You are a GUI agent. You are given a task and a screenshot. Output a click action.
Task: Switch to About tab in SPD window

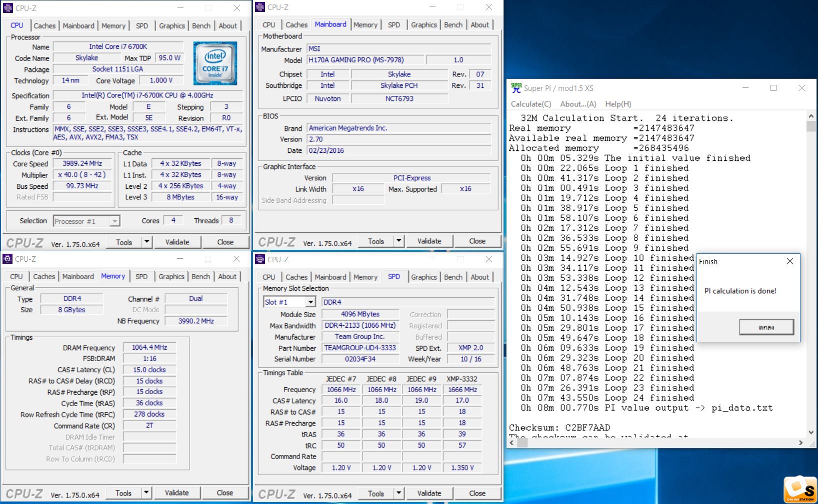tap(480, 277)
